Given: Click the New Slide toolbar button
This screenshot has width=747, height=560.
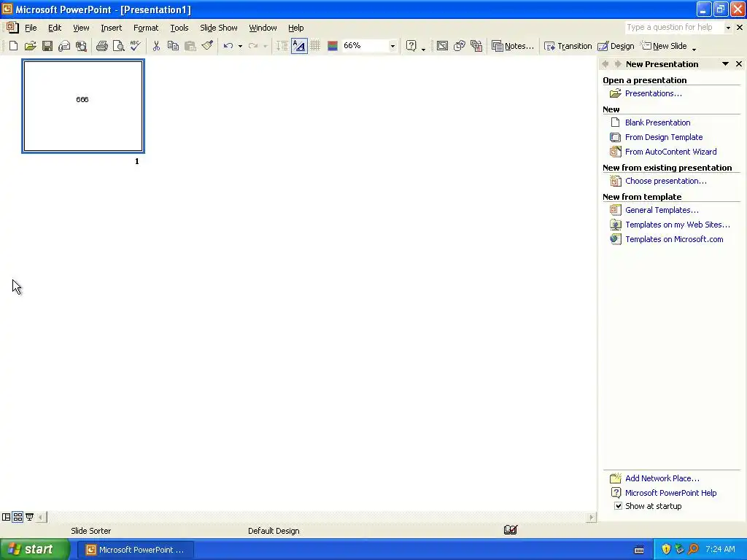Looking at the screenshot, I should pos(664,46).
